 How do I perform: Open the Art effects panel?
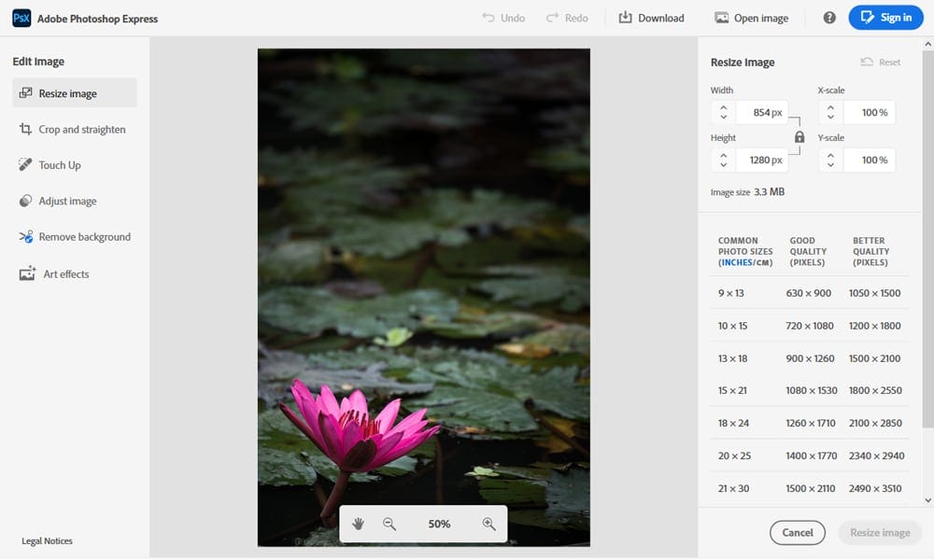63,273
